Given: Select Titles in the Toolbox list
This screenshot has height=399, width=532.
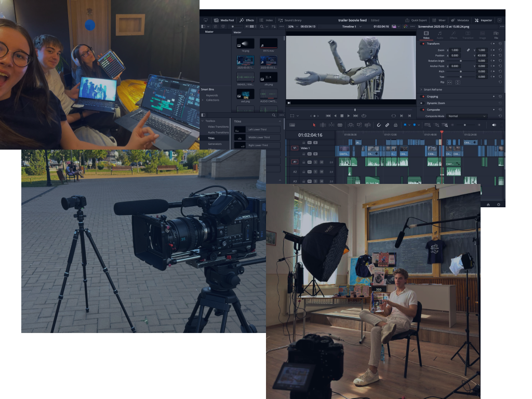Looking at the screenshot, I should [x=211, y=138].
